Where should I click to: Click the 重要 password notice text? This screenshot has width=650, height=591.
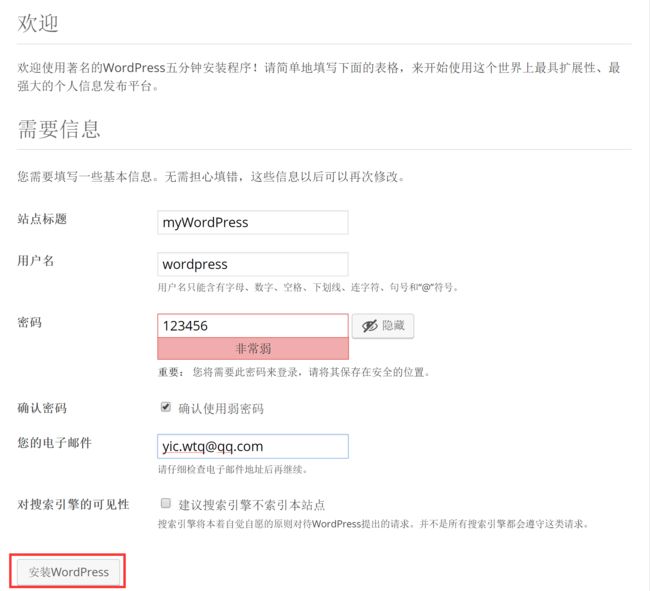coord(294,372)
